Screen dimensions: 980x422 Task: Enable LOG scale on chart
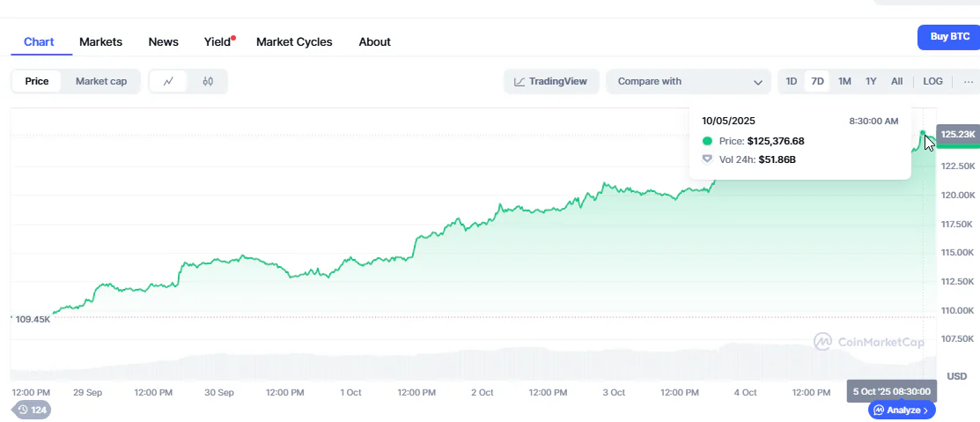tap(932, 81)
